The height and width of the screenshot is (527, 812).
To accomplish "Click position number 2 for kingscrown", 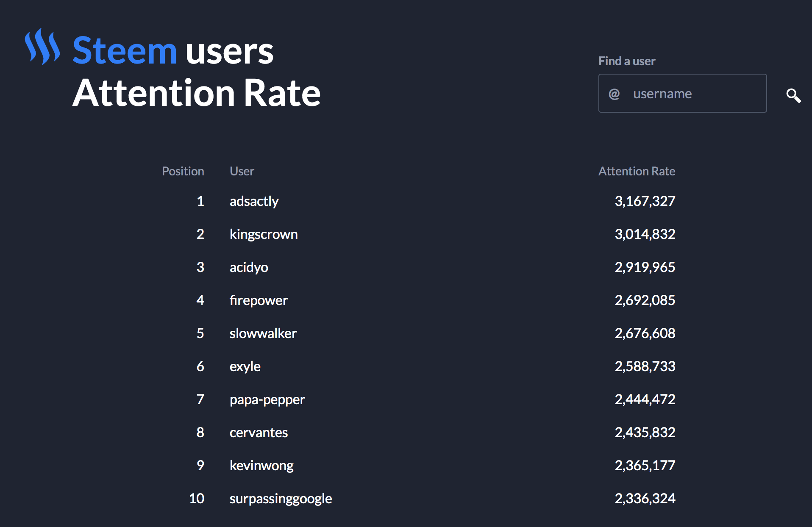I will 200,234.
